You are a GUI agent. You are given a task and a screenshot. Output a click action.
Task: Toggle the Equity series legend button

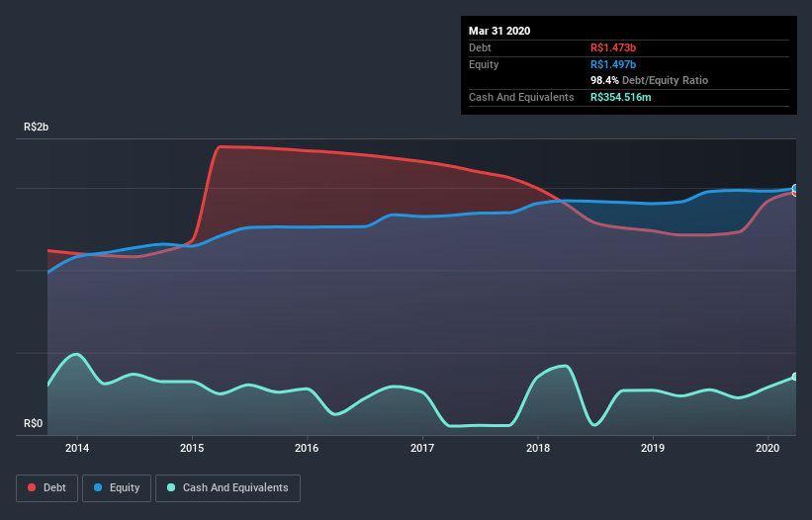(117, 488)
